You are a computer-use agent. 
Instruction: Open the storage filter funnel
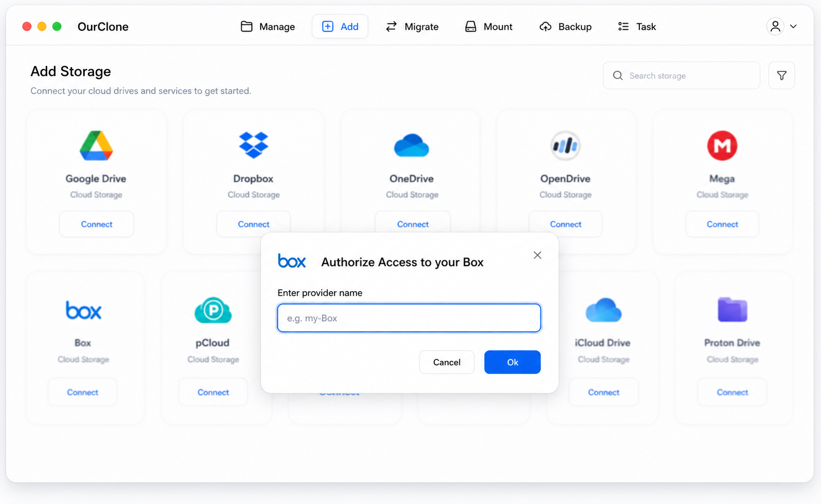coord(782,76)
